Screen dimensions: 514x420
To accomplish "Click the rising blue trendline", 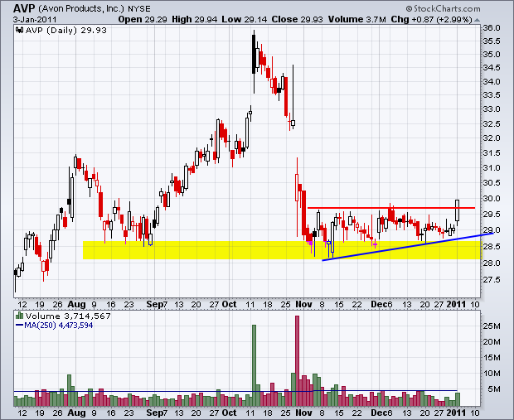I will 408,246.
